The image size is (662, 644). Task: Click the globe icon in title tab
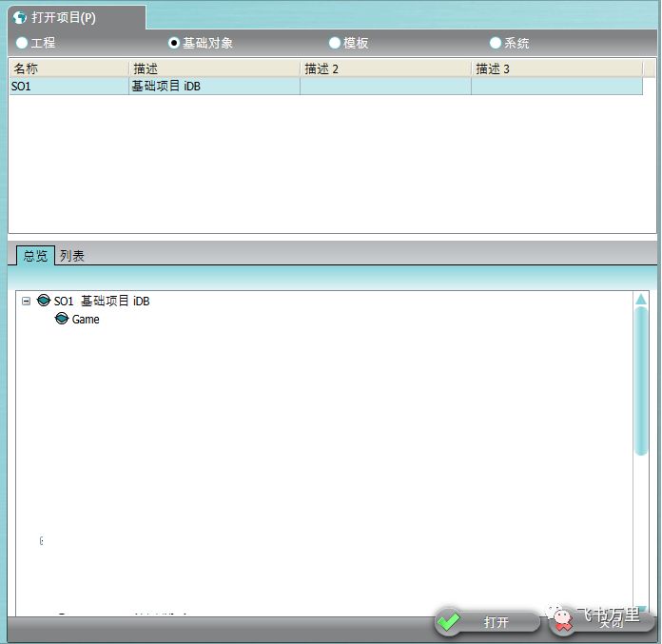20,18
